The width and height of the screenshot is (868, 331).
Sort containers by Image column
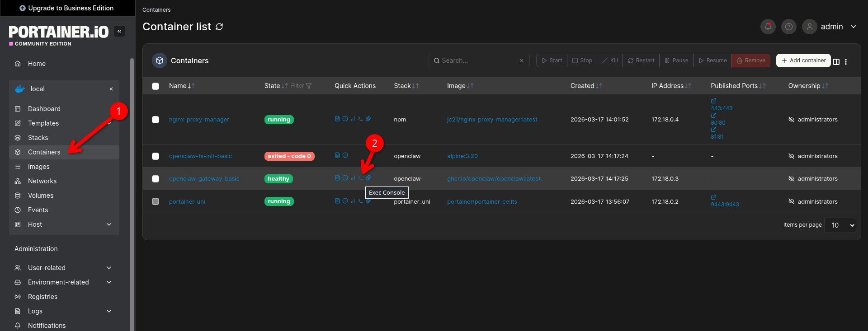[460, 86]
